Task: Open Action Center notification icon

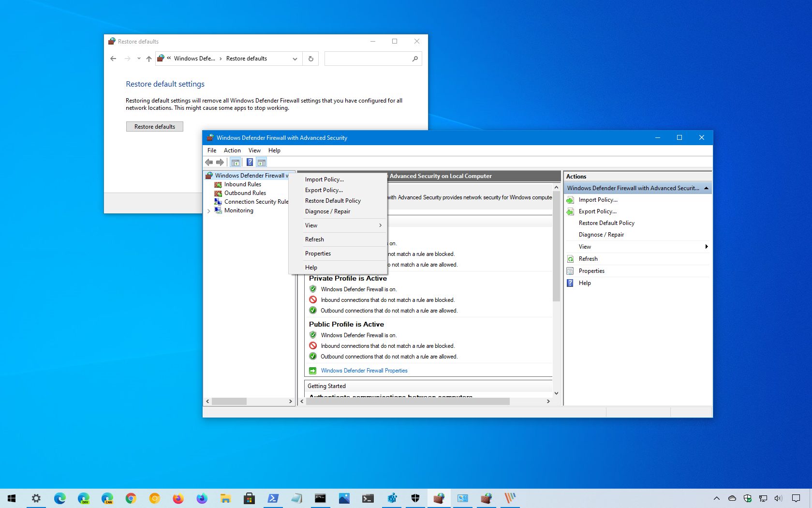Action: (x=796, y=498)
